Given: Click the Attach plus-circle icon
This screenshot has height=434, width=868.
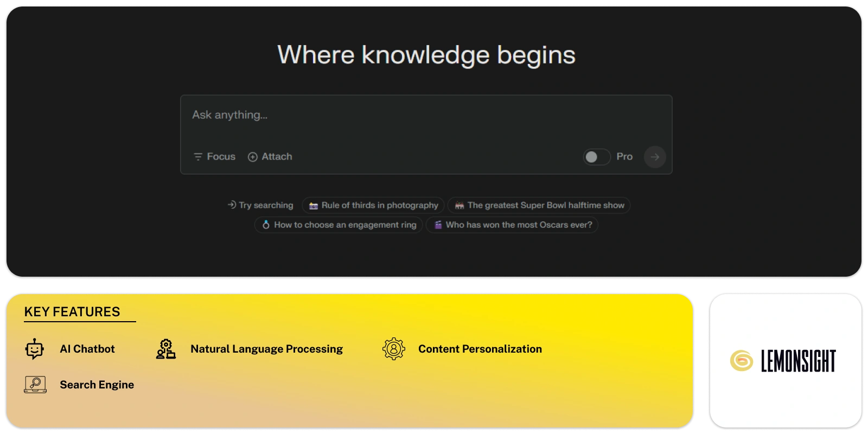Looking at the screenshot, I should pyautogui.click(x=252, y=157).
